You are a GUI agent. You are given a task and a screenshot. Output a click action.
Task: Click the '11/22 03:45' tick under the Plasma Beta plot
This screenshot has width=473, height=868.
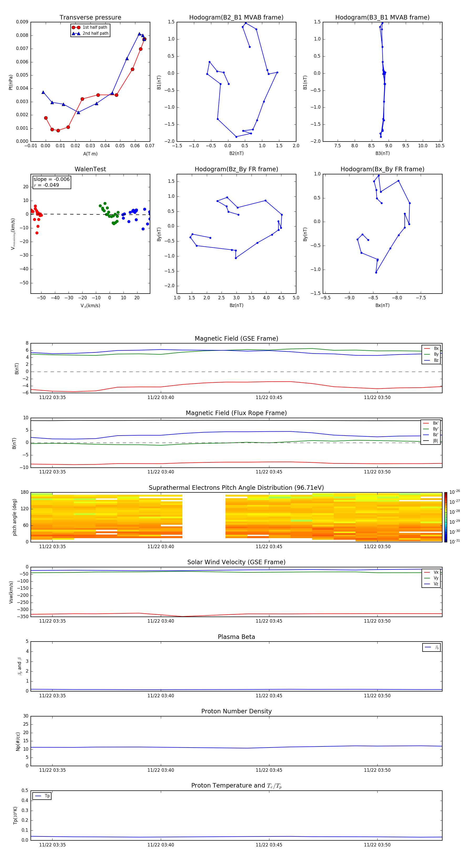click(269, 695)
